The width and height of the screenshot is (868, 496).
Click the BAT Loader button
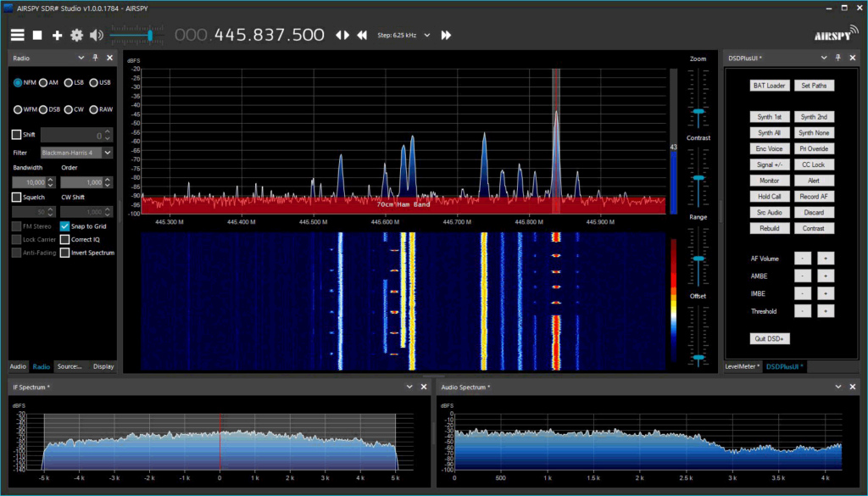point(769,86)
